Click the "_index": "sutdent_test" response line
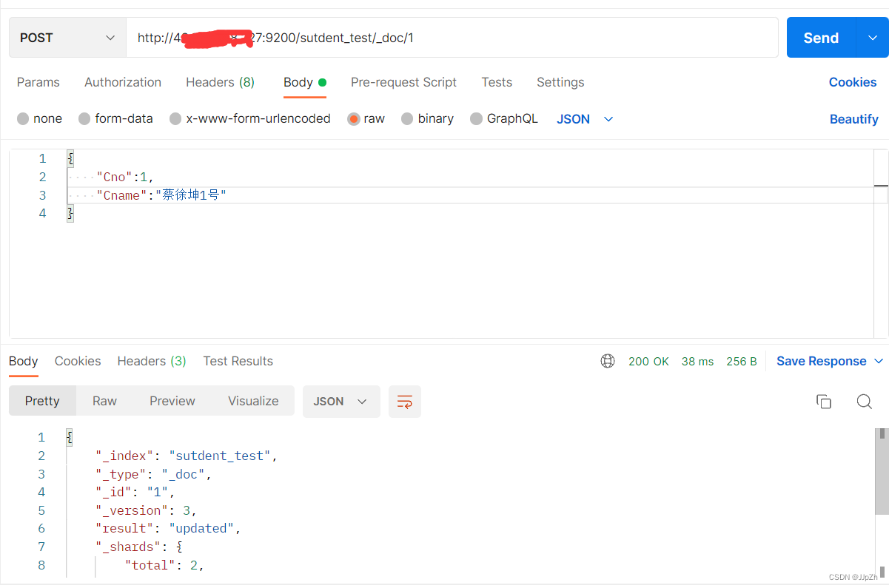889x588 pixels. coord(186,456)
